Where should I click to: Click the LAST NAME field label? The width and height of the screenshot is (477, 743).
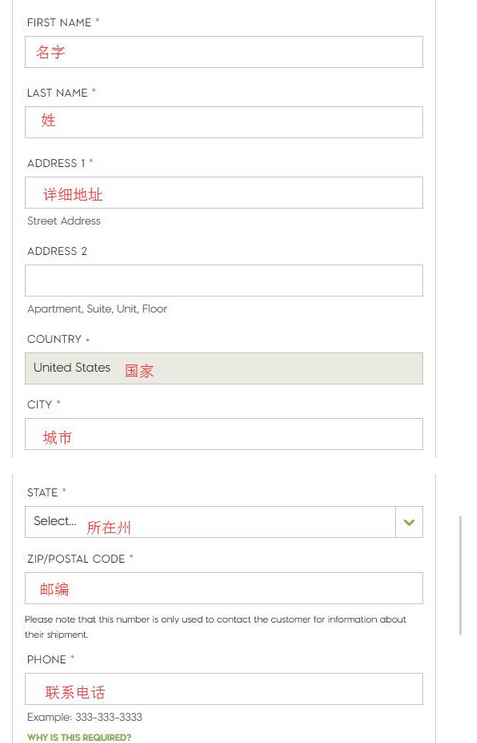57,93
